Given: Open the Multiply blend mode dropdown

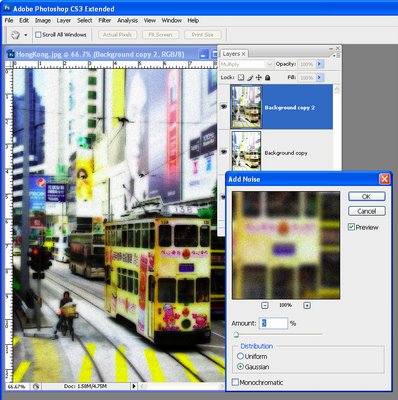Looking at the screenshot, I should pyautogui.click(x=246, y=64).
